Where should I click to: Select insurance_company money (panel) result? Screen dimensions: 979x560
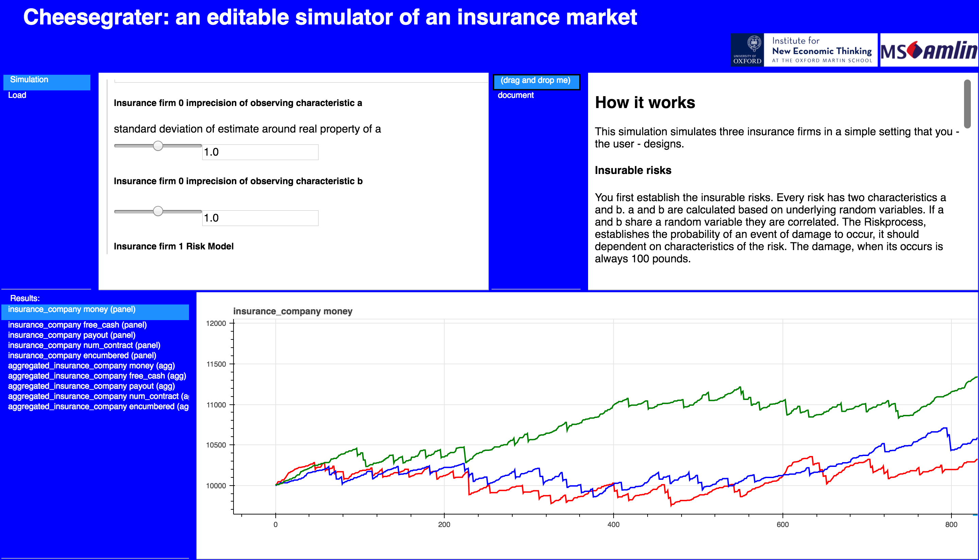tap(71, 310)
